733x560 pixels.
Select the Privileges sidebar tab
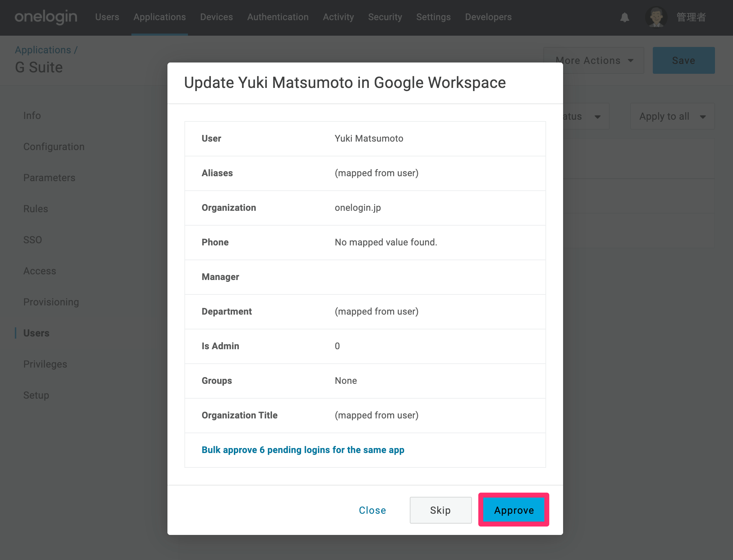45,364
